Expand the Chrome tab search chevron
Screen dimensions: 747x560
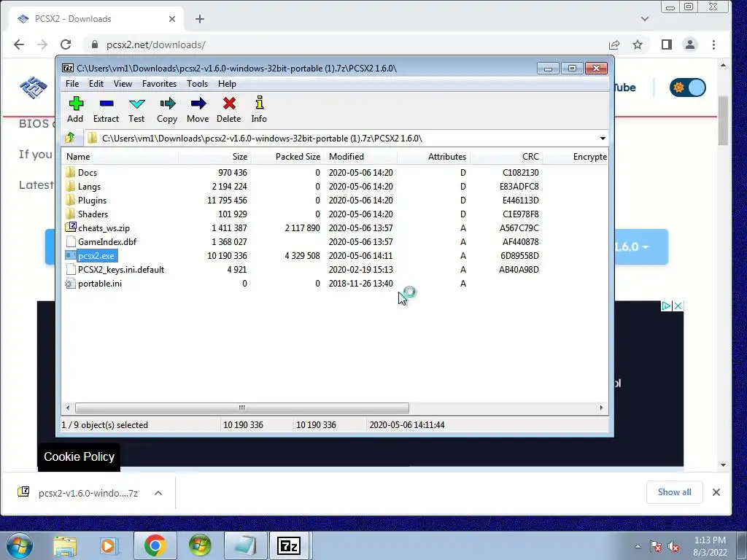pyautogui.click(x=645, y=19)
